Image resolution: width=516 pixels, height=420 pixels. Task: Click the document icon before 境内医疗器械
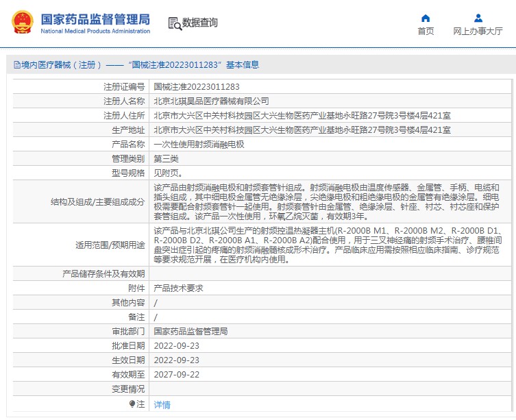tap(16, 64)
